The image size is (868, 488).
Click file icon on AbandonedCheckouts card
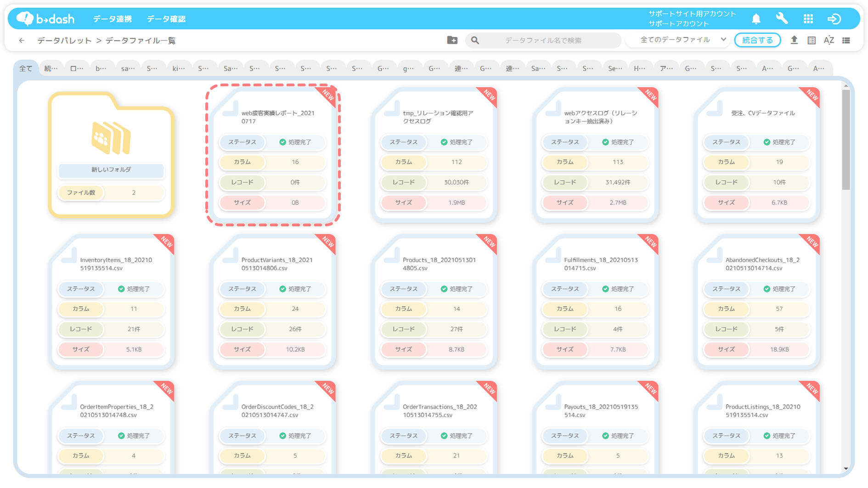click(714, 256)
